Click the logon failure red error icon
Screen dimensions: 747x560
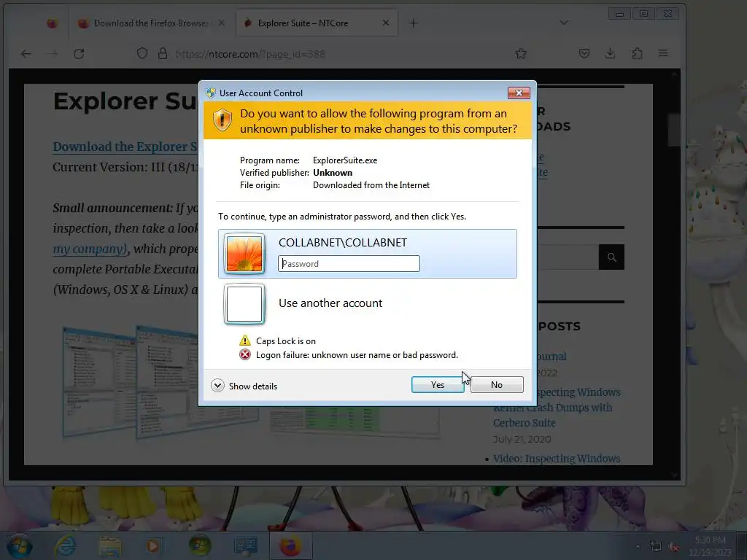tap(245, 355)
